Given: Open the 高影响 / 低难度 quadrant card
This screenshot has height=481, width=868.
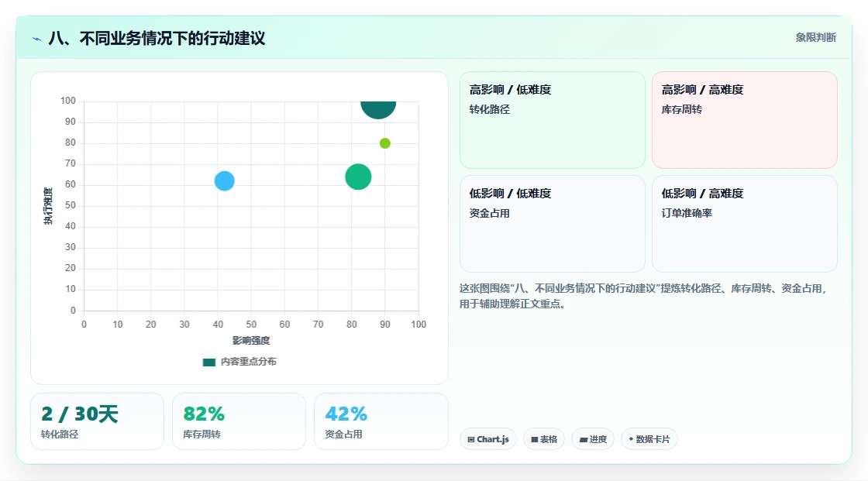Looking at the screenshot, I should [553, 120].
